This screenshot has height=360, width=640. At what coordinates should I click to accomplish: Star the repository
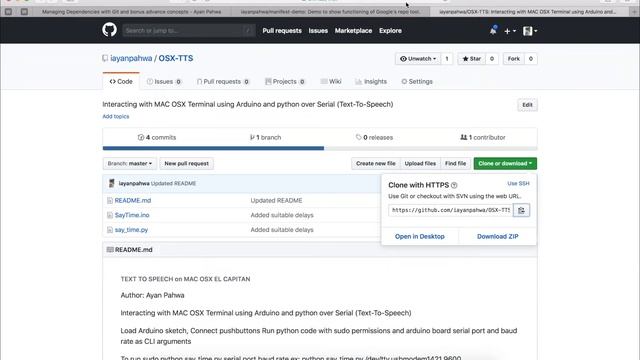pos(472,59)
